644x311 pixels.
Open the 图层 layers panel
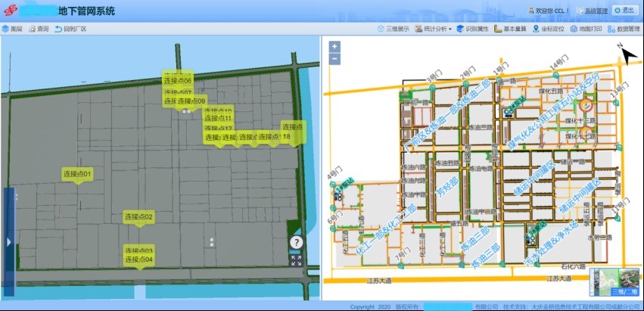tap(12, 30)
